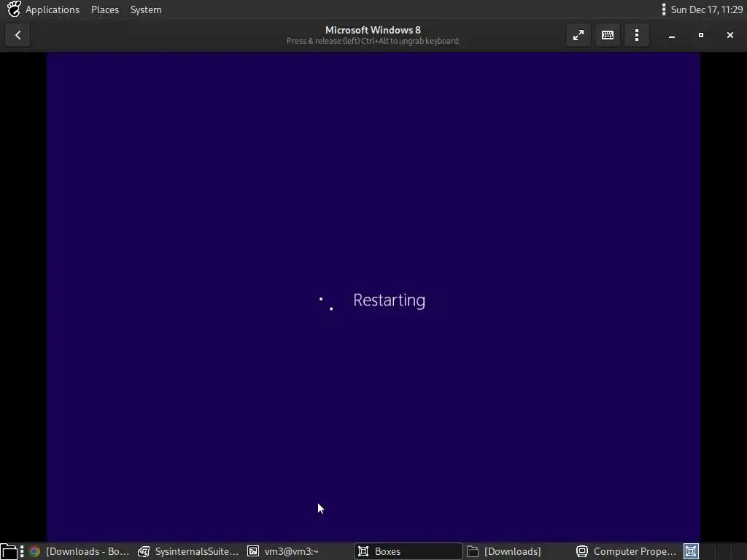Click the folder icon beside [Downloads]
This screenshot has height=560, width=747.
click(473, 551)
